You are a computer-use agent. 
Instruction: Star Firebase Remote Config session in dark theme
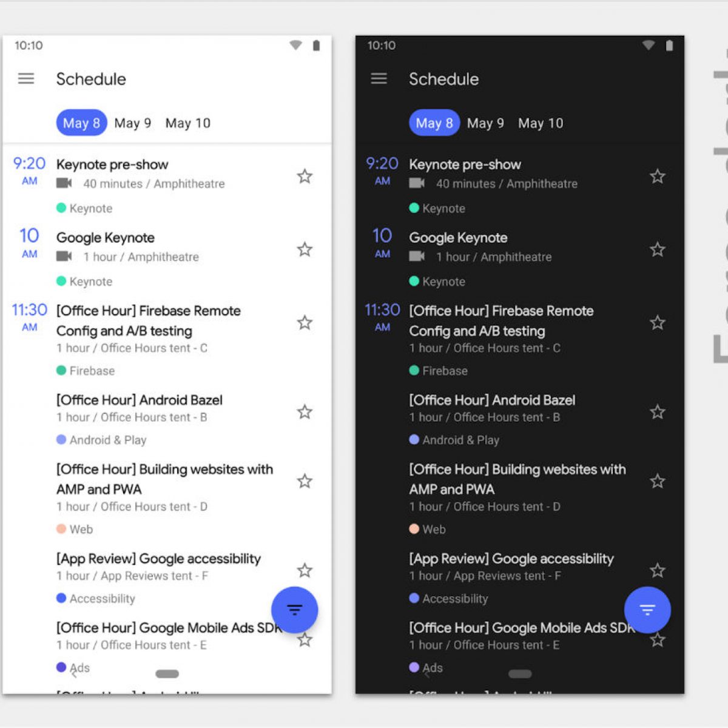pyautogui.click(x=658, y=323)
